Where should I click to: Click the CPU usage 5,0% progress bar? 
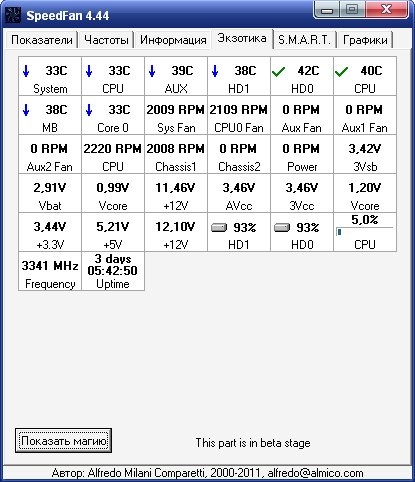pos(365,232)
